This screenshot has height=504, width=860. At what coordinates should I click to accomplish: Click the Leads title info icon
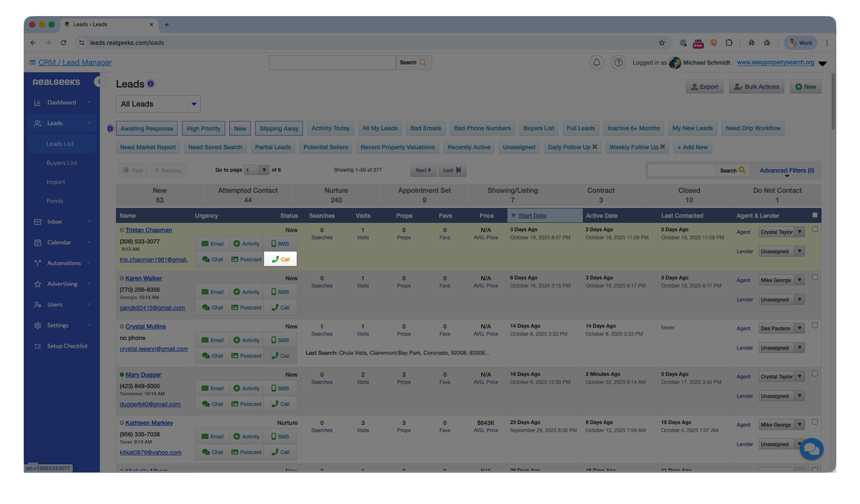(151, 84)
